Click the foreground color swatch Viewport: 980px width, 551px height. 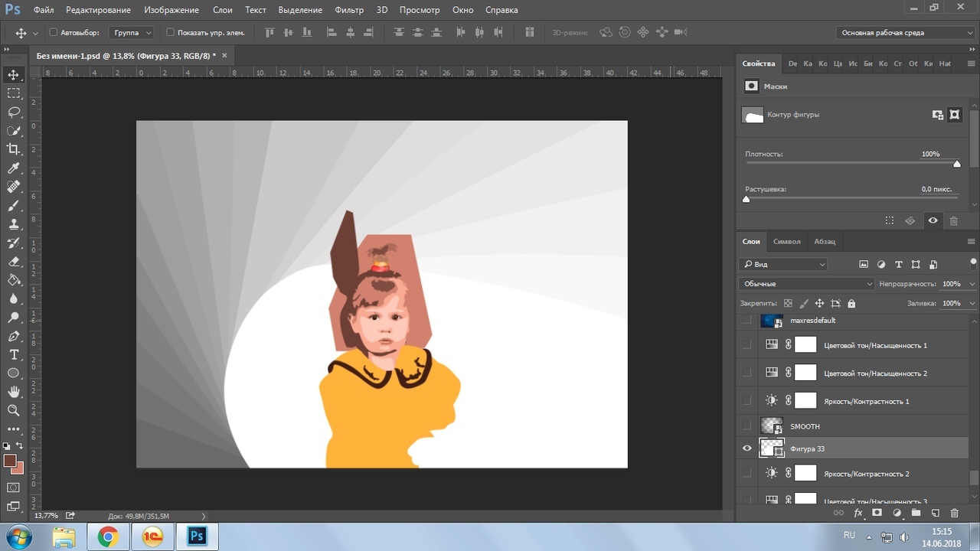[9, 461]
